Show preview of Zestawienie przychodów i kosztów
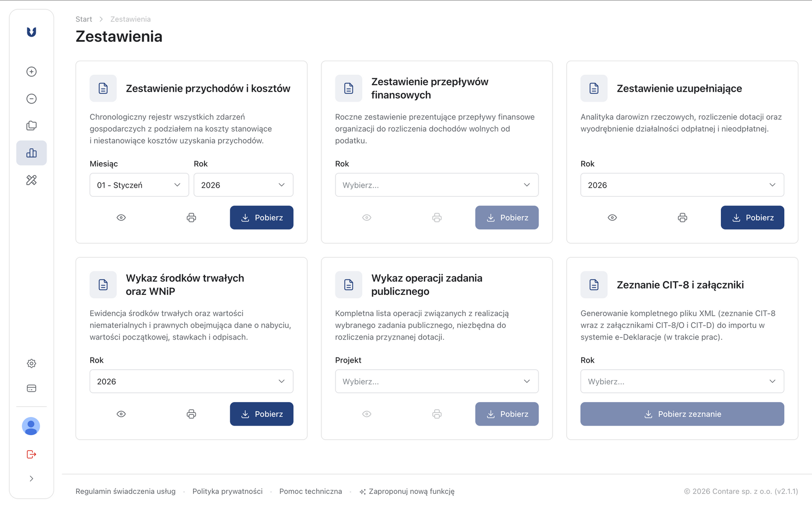Screen dimensions: 812x508 121,217
